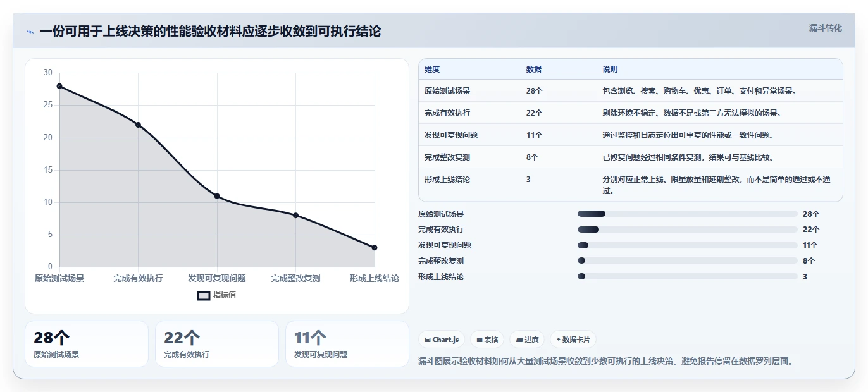Image resolution: width=868 pixels, height=392 pixels.
Task: Click the 8个 label beside the progress bar
Action: pyautogui.click(x=809, y=260)
